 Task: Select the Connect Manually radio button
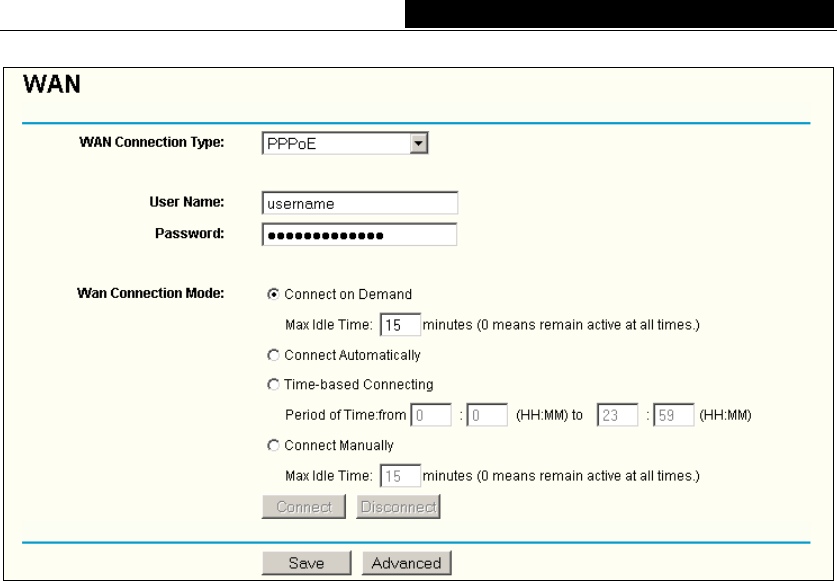pos(273,445)
